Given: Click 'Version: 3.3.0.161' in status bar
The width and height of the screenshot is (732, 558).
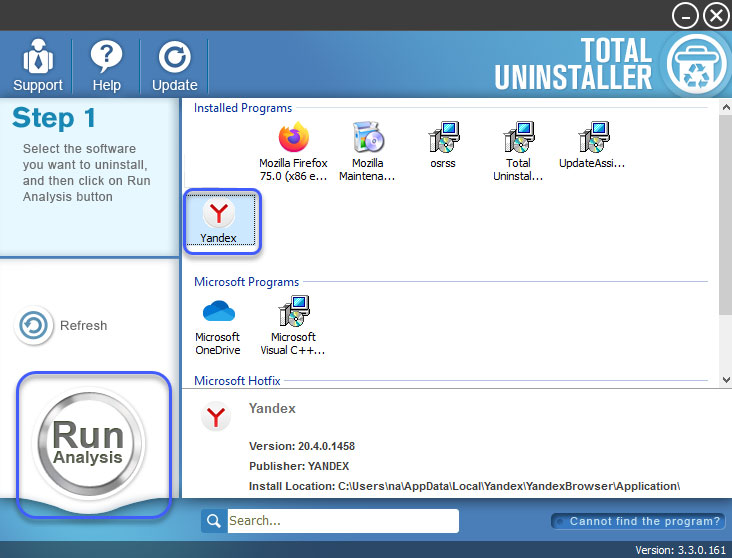Looking at the screenshot, I should click(680, 550).
